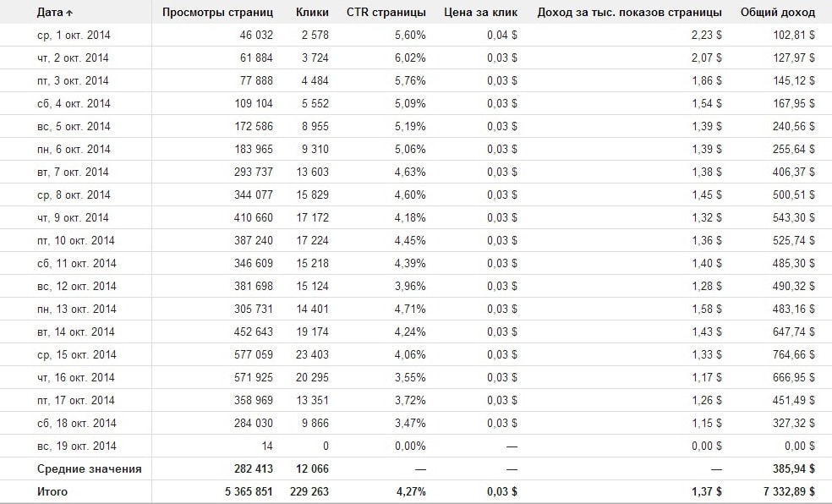Click the Средние значения row label

(89, 468)
